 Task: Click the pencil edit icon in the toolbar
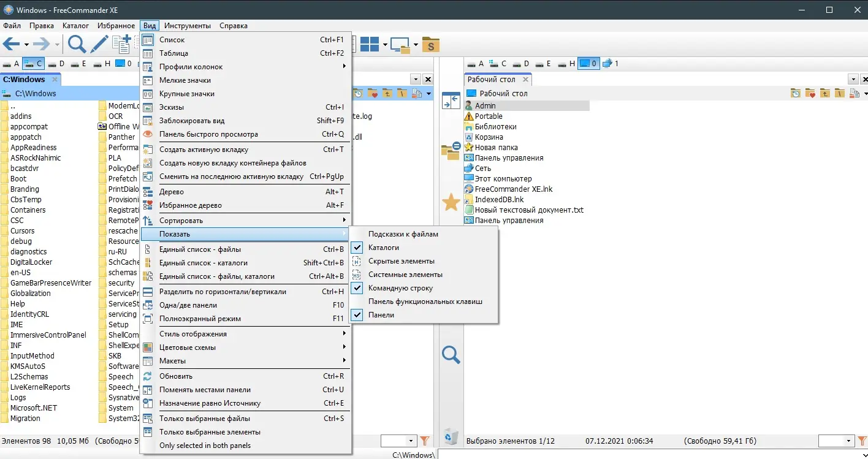pos(99,44)
